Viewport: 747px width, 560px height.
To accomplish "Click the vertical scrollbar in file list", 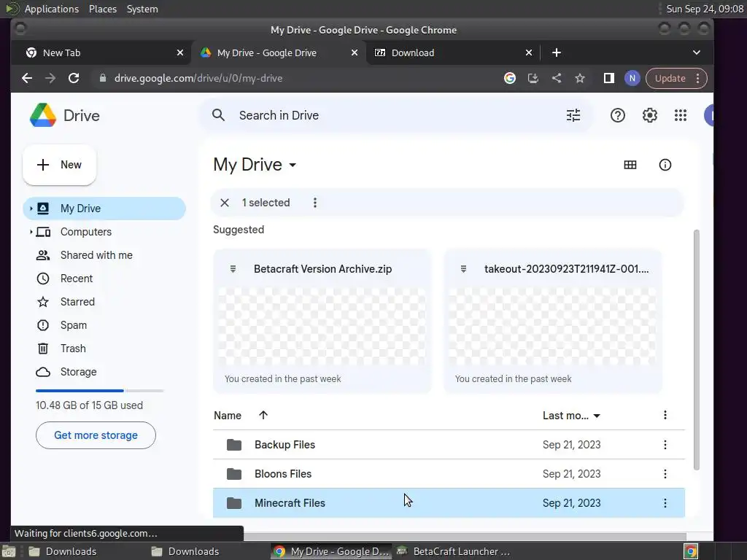I will (696, 350).
